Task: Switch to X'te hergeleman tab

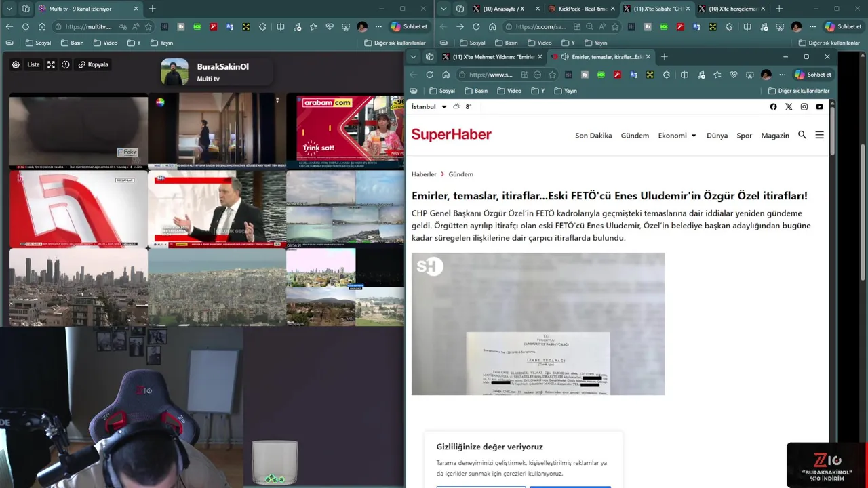Action: point(731,9)
